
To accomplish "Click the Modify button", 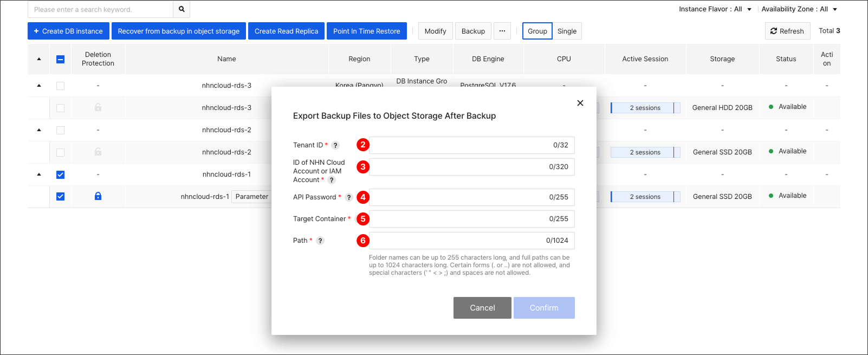I will click(436, 31).
